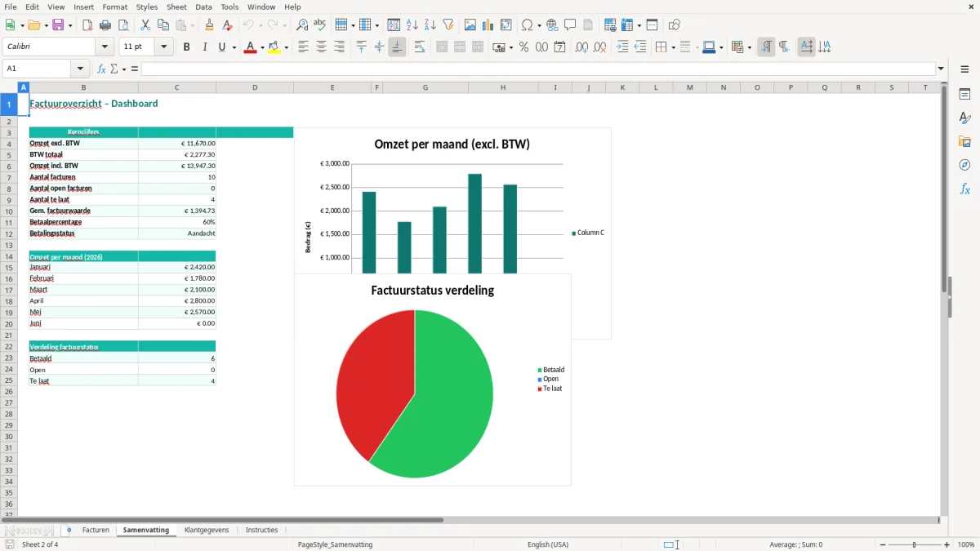Format cell as date

pos(560,47)
